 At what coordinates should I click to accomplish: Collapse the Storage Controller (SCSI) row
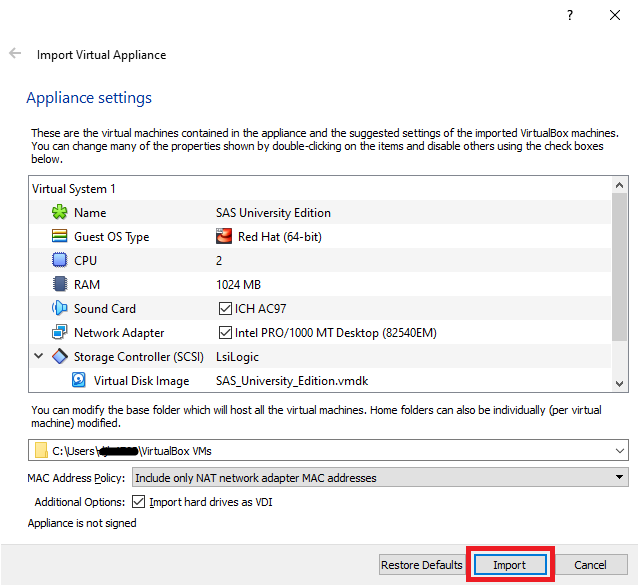(39, 357)
